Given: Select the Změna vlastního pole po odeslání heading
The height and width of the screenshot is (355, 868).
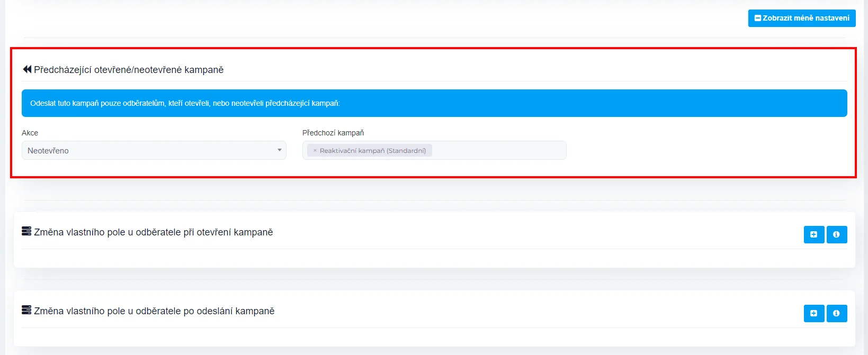Looking at the screenshot, I should 154,311.
